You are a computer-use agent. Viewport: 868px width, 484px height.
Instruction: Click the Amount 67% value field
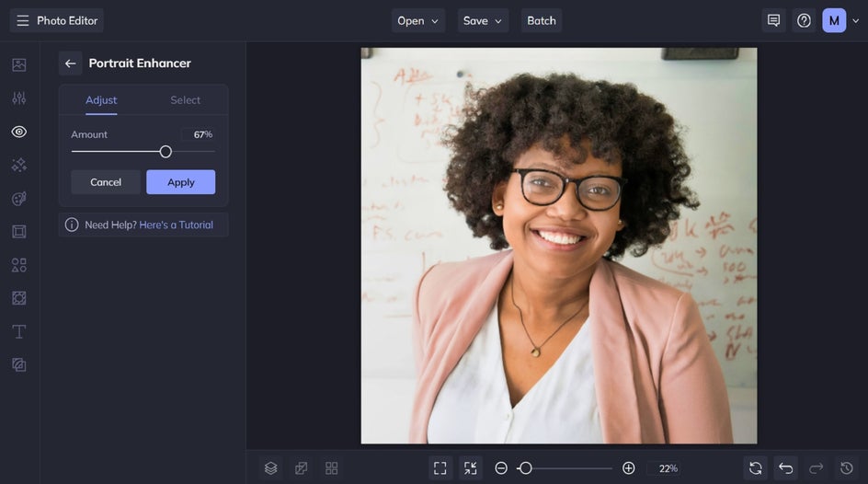click(x=198, y=134)
